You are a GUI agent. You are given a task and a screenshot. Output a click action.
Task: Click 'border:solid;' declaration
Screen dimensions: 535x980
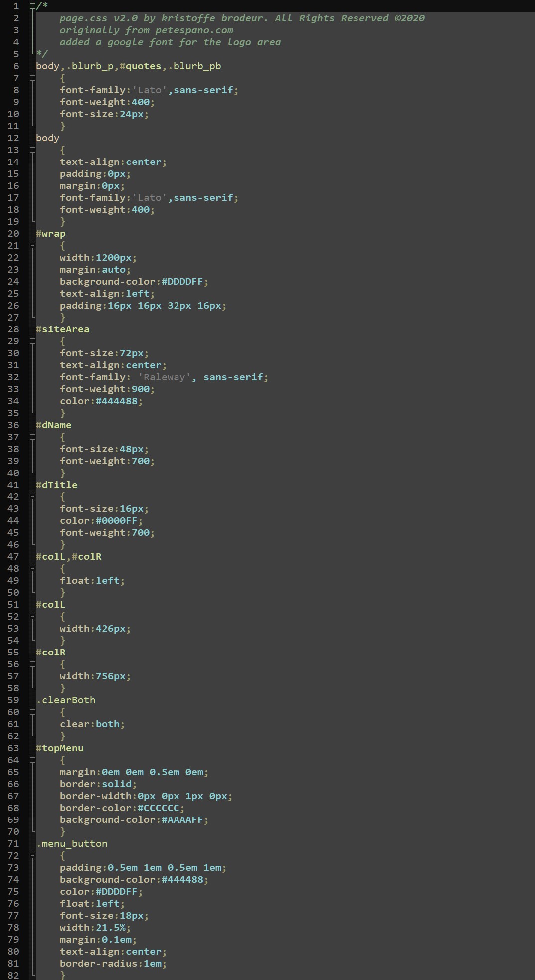98,784
